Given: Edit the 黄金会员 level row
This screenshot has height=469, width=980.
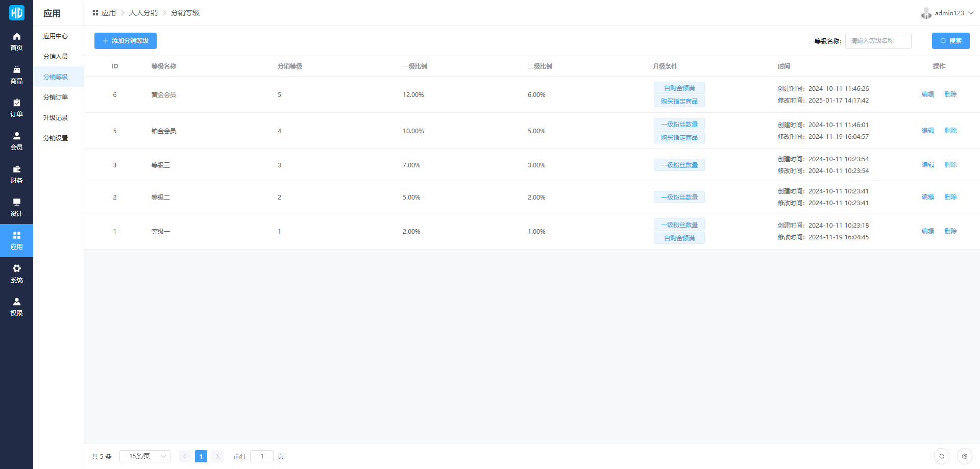Looking at the screenshot, I should click(x=927, y=94).
